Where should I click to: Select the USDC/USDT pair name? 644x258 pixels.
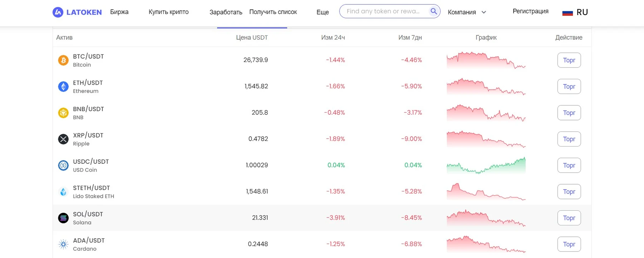pos(91,162)
